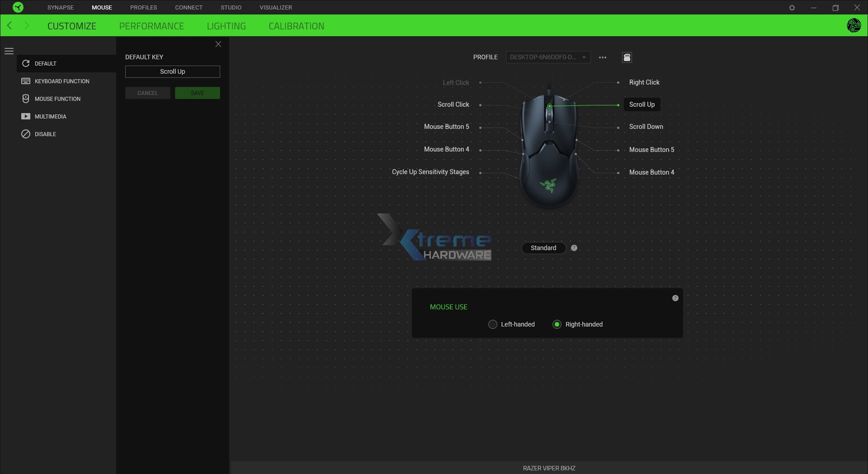Switch to the Lighting tab

coord(226,26)
